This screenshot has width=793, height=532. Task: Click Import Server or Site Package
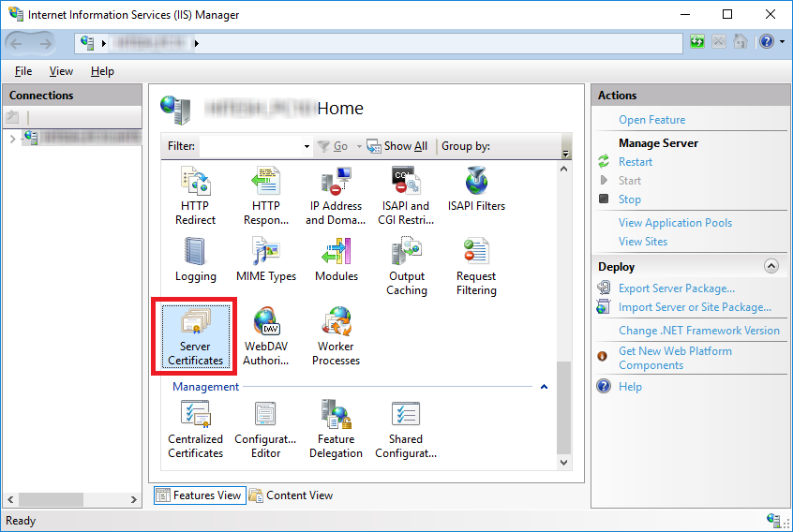(x=695, y=307)
